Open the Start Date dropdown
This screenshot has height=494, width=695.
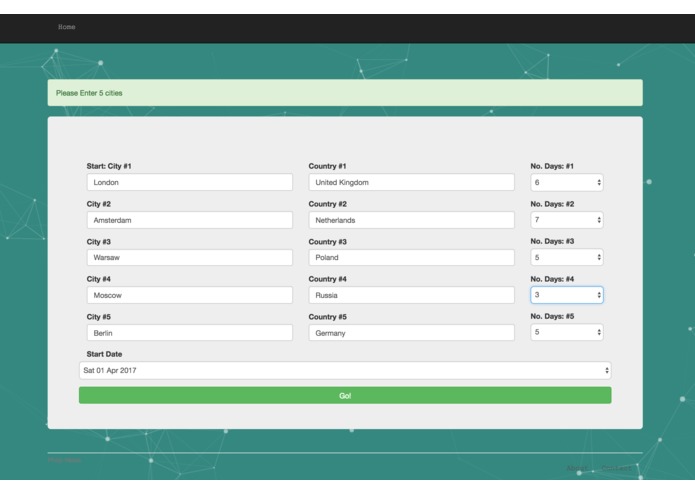click(x=345, y=370)
